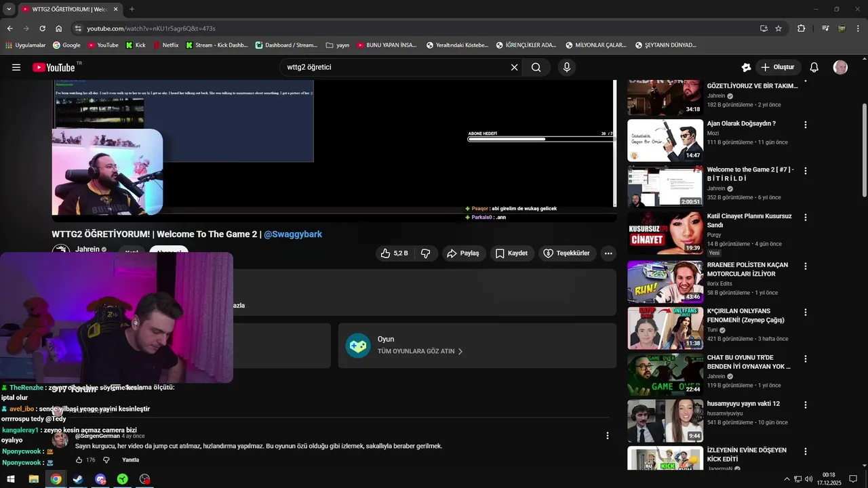Viewport: 868px width, 488px height.
Task: Open Jahrein channel name under title
Action: 87,249
